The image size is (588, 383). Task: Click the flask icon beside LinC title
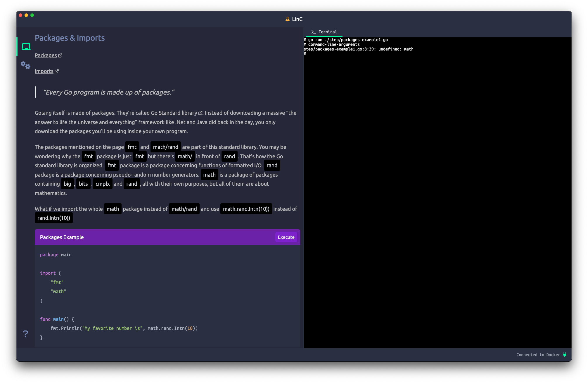click(288, 19)
